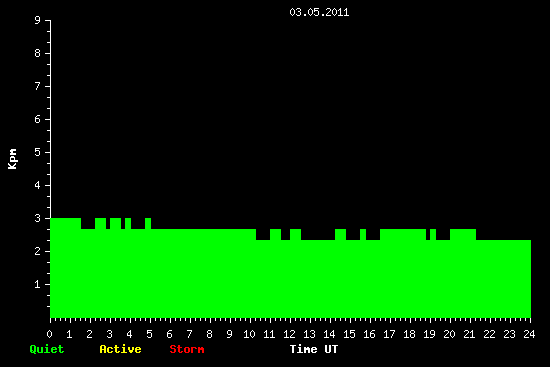550x367 pixels.
Task: Click hour 5 on the time axis
Action: (x=149, y=334)
